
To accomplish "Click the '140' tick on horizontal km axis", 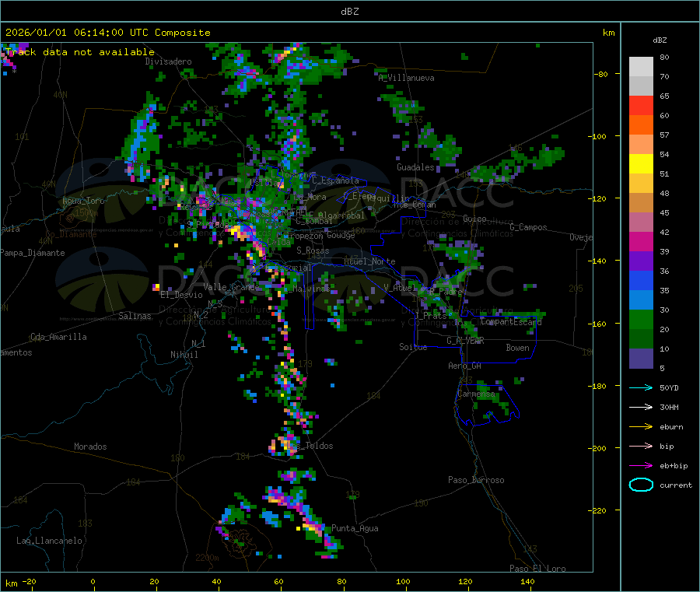I will point(527,582).
